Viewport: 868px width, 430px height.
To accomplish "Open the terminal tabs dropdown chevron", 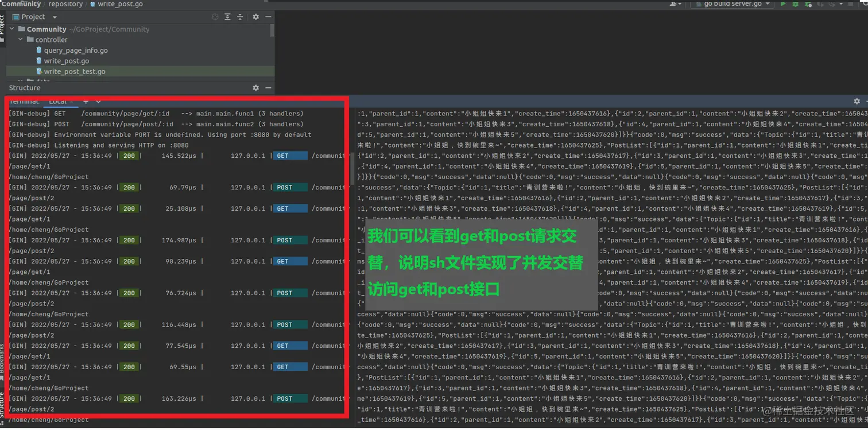I will pos(98,102).
